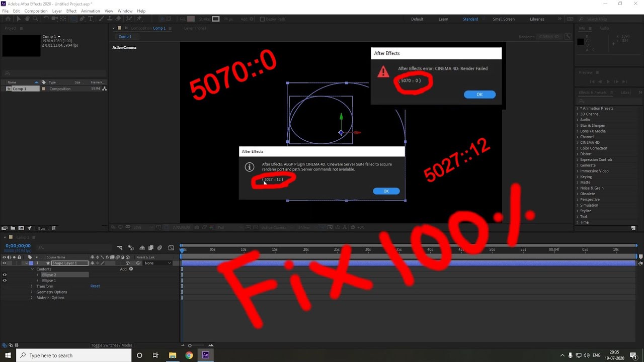Expand Ellipse 1 properties
Image resolution: width=644 pixels, height=362 pixels.
coord(37,281)
